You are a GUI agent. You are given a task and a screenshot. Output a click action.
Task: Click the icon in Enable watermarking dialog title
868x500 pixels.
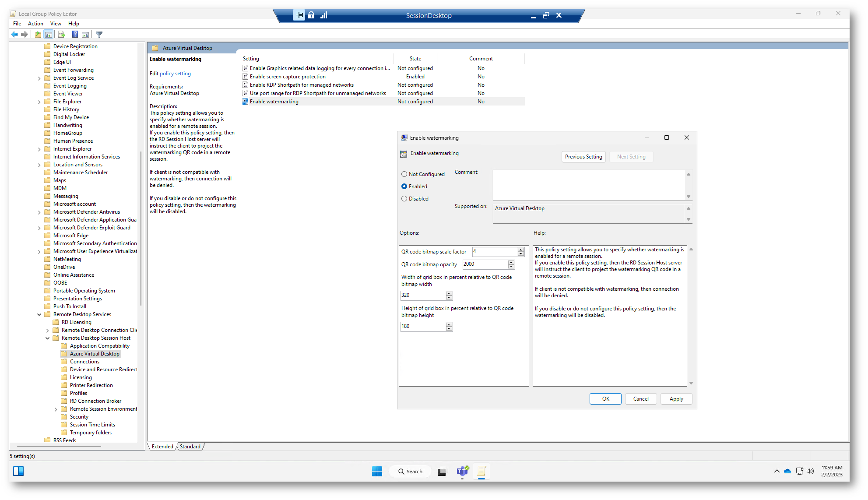pos(404,138)
